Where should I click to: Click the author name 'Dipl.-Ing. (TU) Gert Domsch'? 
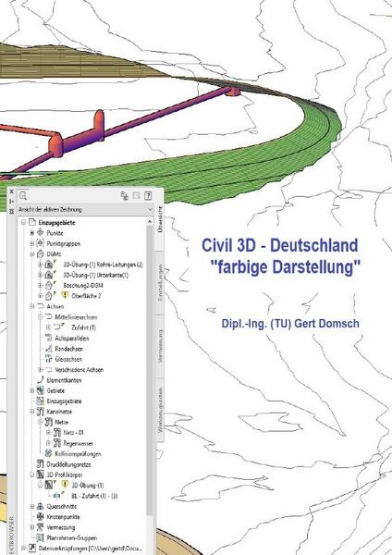(x=290, y=324)
